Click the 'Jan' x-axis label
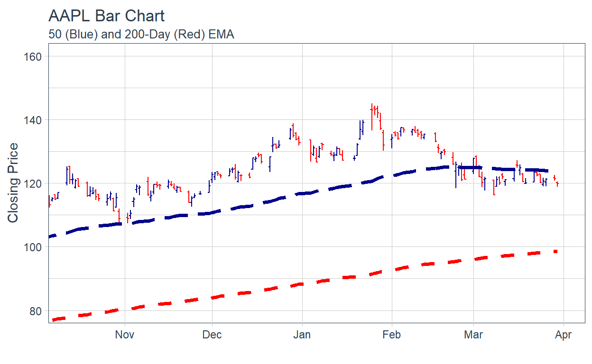The width and height of the screenshot is (592, 364). (302, 335)
